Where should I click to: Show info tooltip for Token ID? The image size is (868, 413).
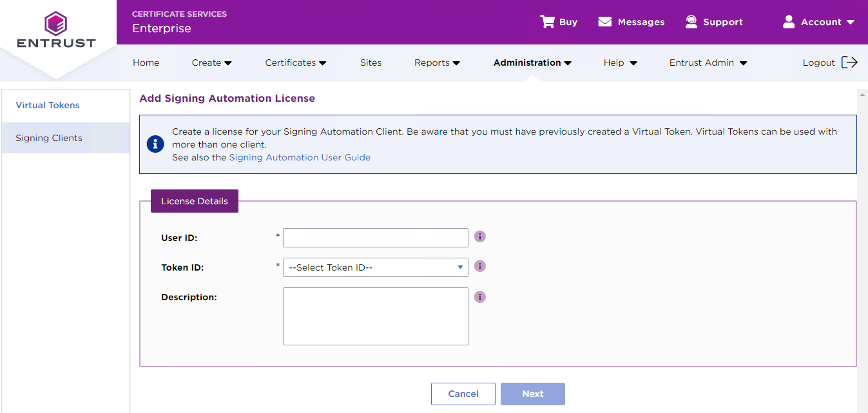[480, 266]
